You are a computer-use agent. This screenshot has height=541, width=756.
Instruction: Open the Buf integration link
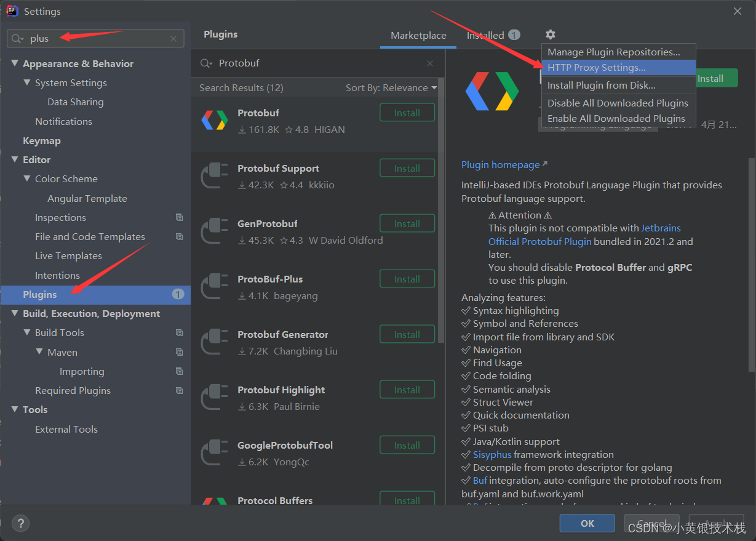(x=479, y=480)
